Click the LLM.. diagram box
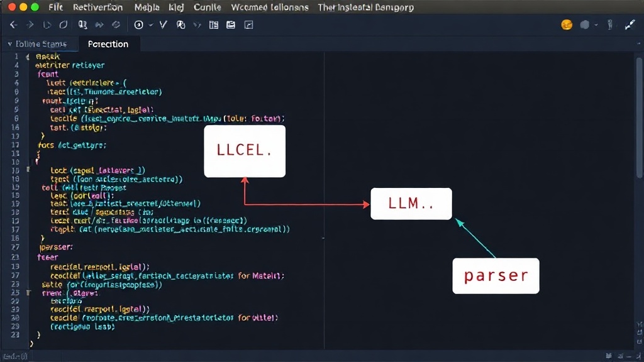Image resolution: width=644 pixels, height=362 pixels. coord(411,204)
